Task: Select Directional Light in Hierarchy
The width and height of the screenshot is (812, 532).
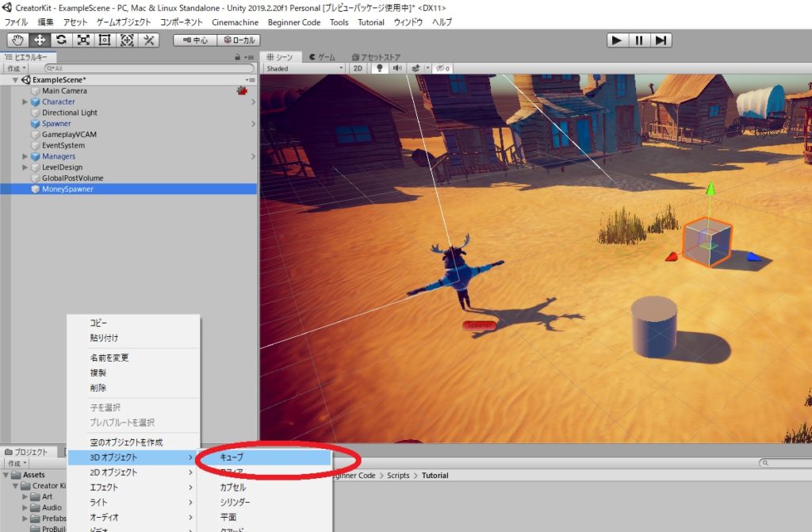Action: pos(70,113)
